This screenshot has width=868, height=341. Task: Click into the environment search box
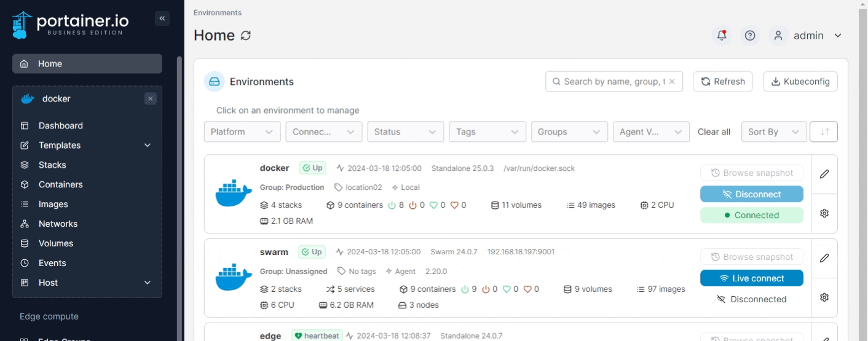pos(612,82)
